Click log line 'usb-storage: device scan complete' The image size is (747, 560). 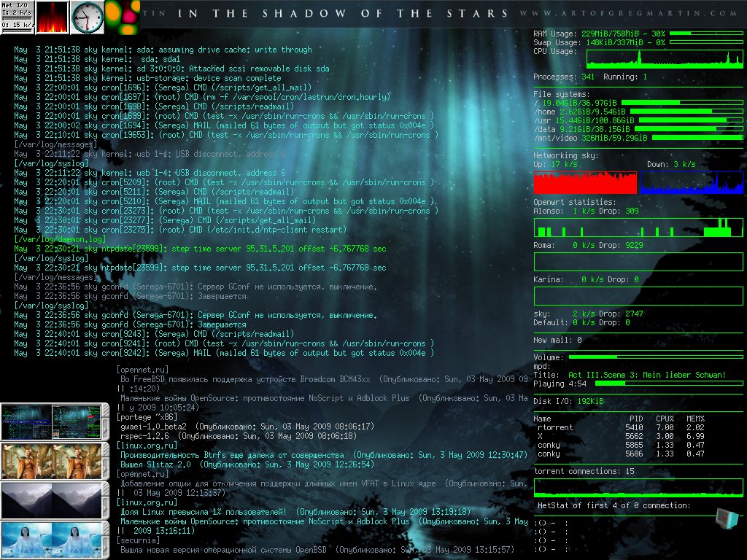147,78
